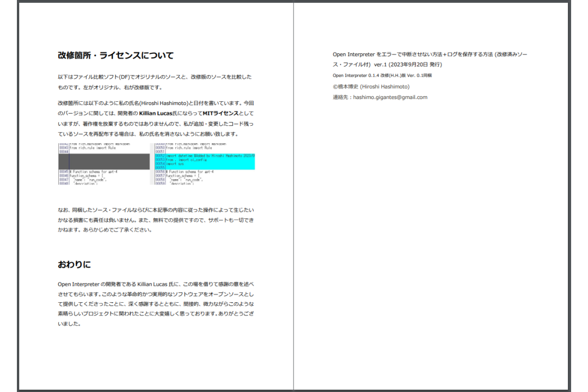Click the heading "改修箇所・ライセンスについて"
Image resolution: width=588 pixels, height=392 pixels.
tap(115, 56)
